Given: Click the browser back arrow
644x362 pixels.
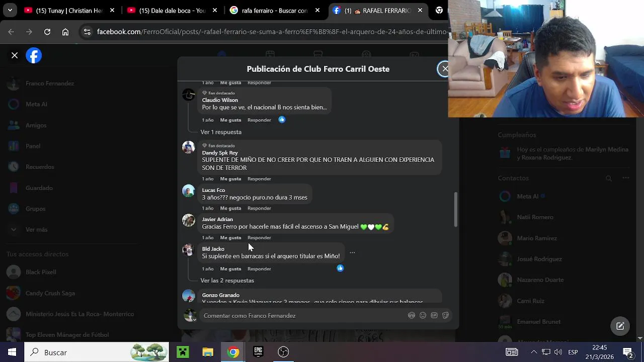Looking at the screenshot, I should click(11, 32).
